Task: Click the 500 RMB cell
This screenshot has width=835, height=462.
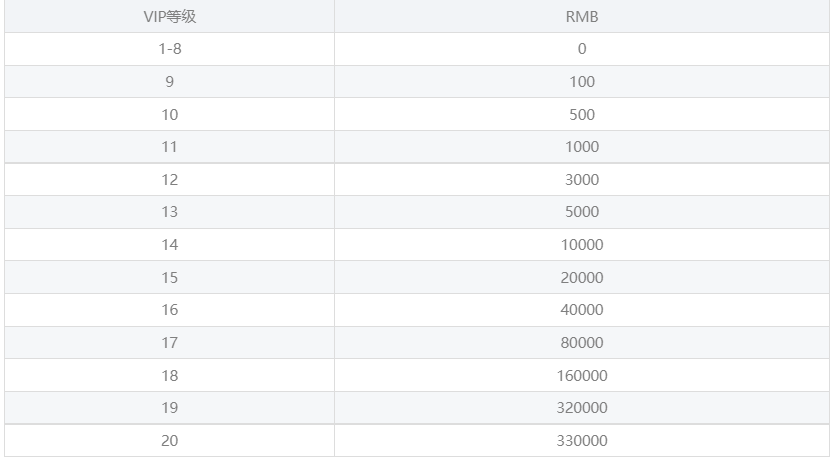Action: coord(582,114)
